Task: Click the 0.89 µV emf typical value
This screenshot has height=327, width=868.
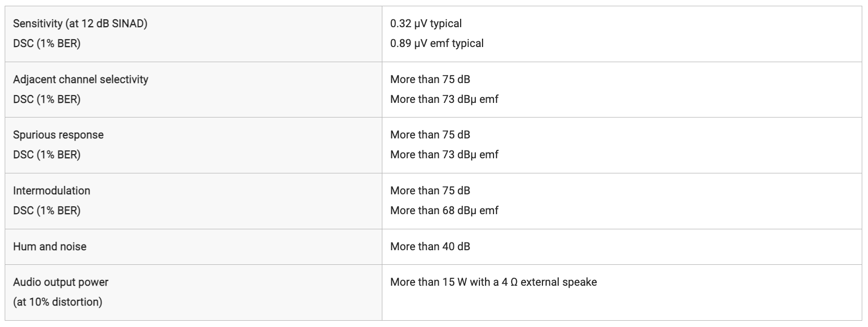Action: coord(437,43)
